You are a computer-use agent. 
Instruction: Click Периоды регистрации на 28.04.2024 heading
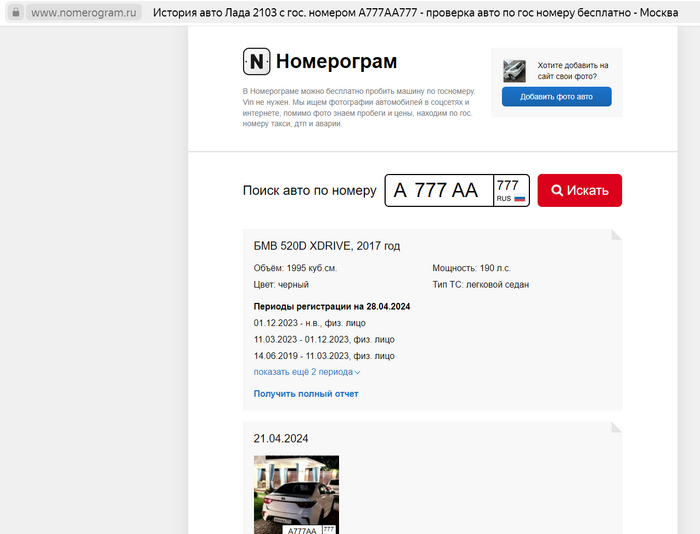coord(332,306)
